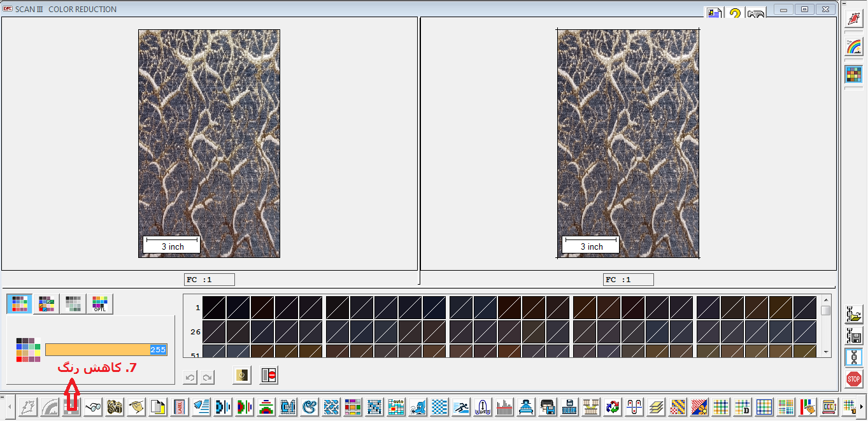Toggle the chain link icon on right sidebar

click(853, 357)
